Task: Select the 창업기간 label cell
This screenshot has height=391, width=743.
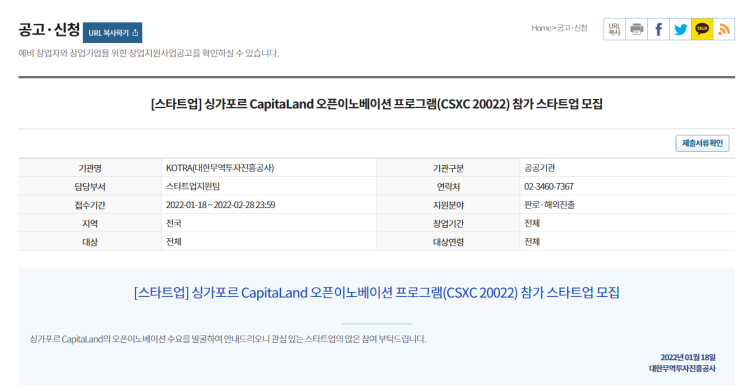Action: pyautogui.click(x=448, y=224)
